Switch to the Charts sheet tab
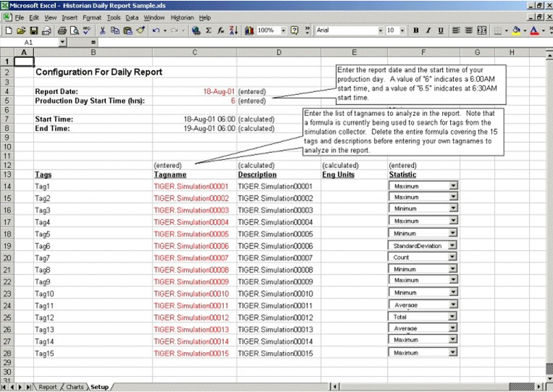This screenshot has width=553, height=392. click(75, 387)
